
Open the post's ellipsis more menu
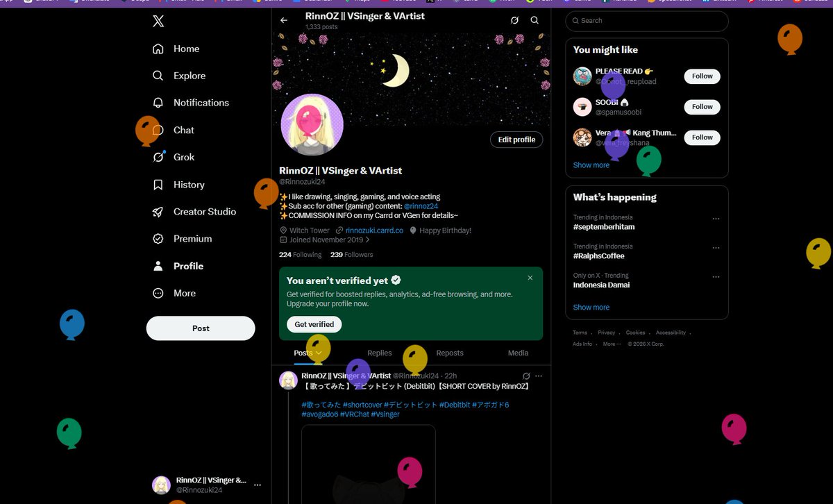(539, 376)
